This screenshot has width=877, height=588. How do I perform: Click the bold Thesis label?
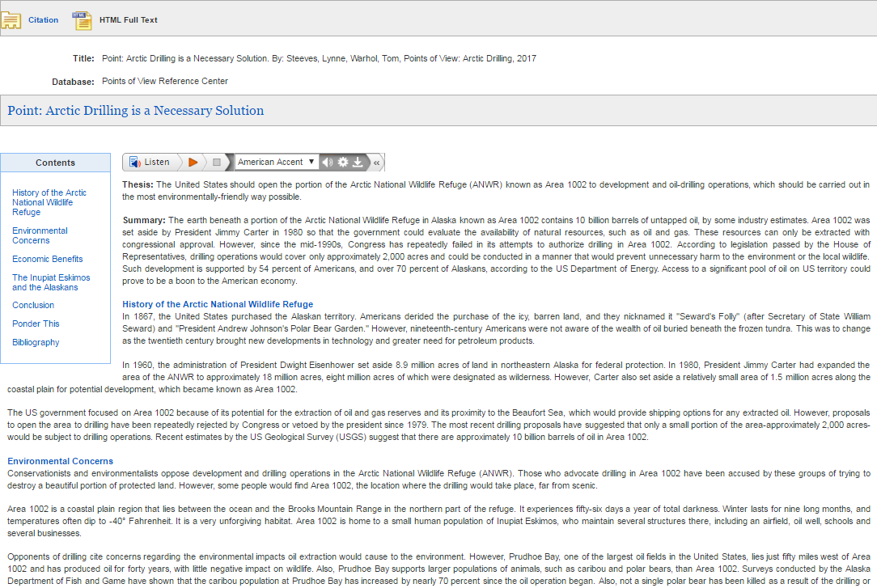pyautogui.click(x=138, y=184)
